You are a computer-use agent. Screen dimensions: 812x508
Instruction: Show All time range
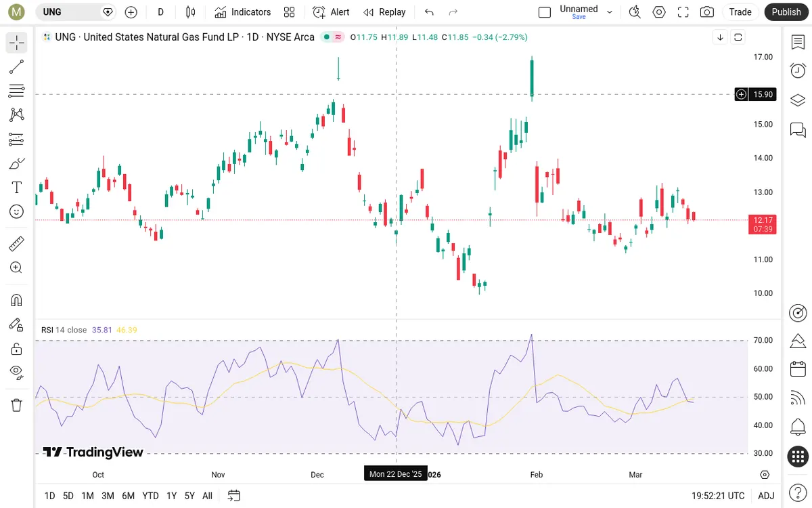[207, 496]
